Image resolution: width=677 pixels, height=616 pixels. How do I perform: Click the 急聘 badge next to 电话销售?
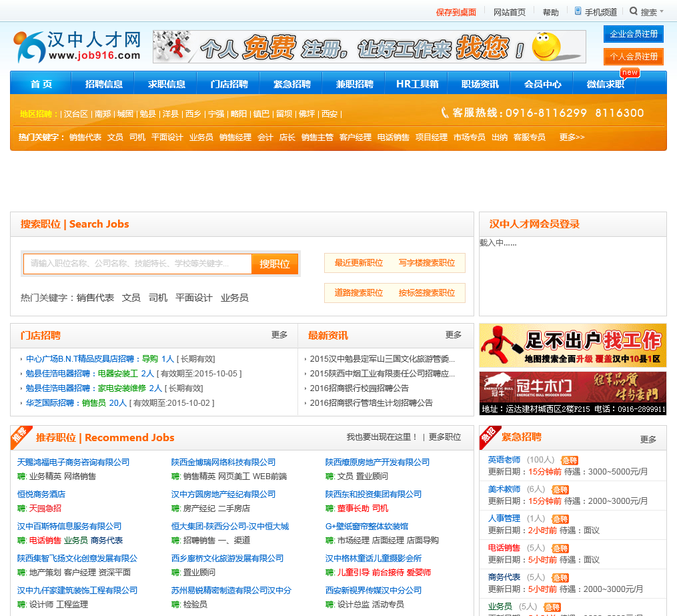pos(560,549)
